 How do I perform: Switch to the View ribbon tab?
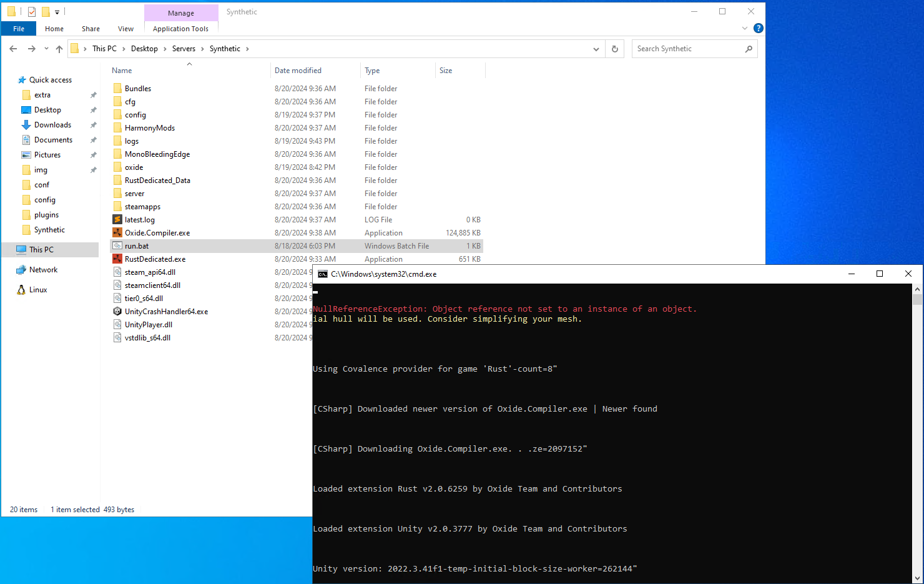[x=125, y=29]
